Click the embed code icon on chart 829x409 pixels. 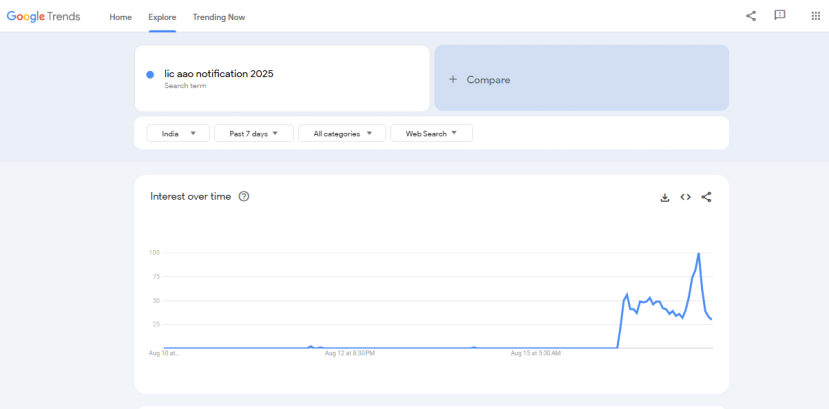(686, 197)
